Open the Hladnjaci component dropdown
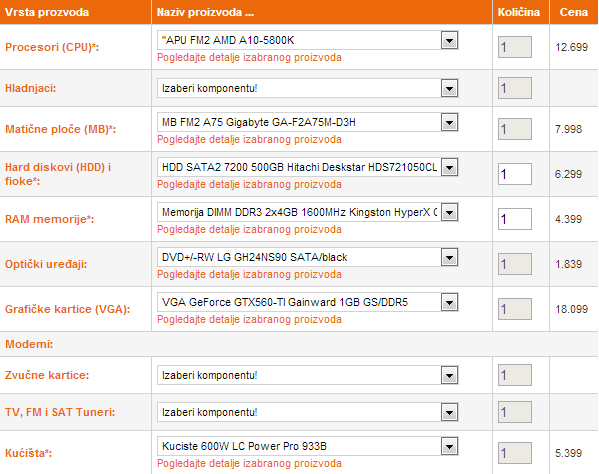Screen dimensions: 599x474 coord(308,88)
